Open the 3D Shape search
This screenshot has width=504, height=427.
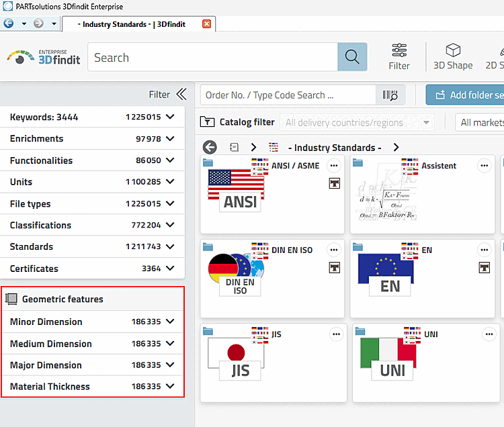pyautogui.click(x=453, y=57)
